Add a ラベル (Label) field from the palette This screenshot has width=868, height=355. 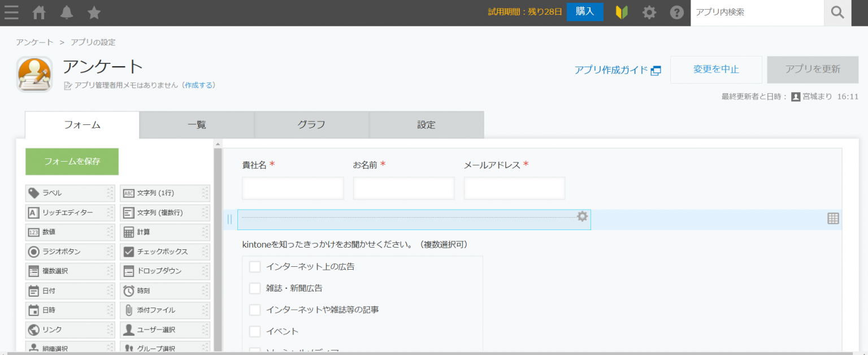(x=70, y=193)
